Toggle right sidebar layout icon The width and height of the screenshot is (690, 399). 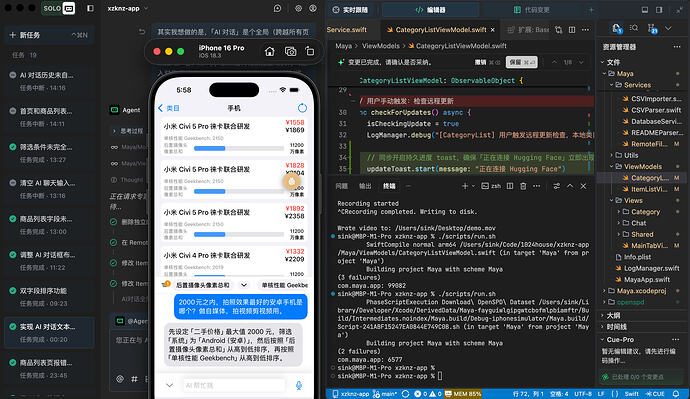(x=659, y=10)
